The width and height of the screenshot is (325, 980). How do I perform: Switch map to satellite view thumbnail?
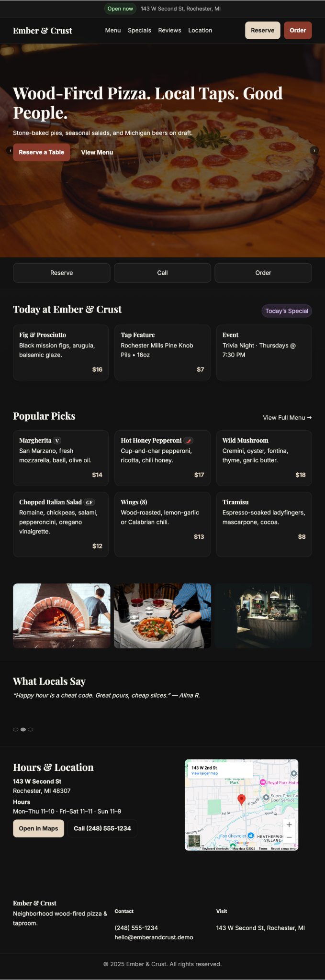(x=193, y=841)
